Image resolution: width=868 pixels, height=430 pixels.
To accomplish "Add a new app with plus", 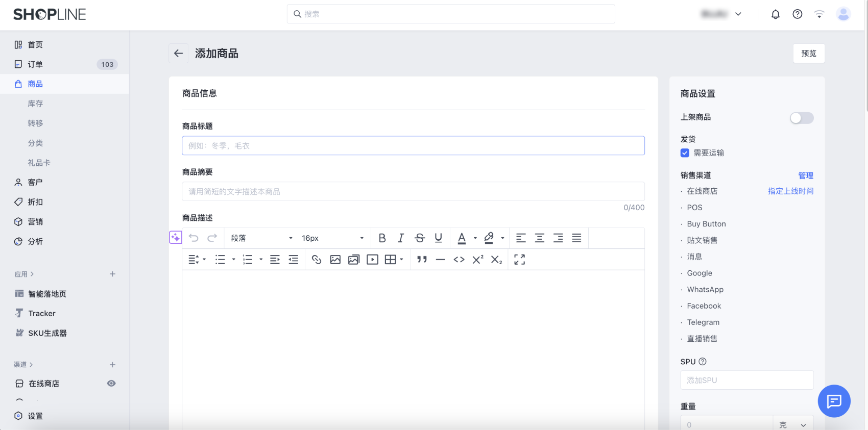I will [x=113, y=274].
